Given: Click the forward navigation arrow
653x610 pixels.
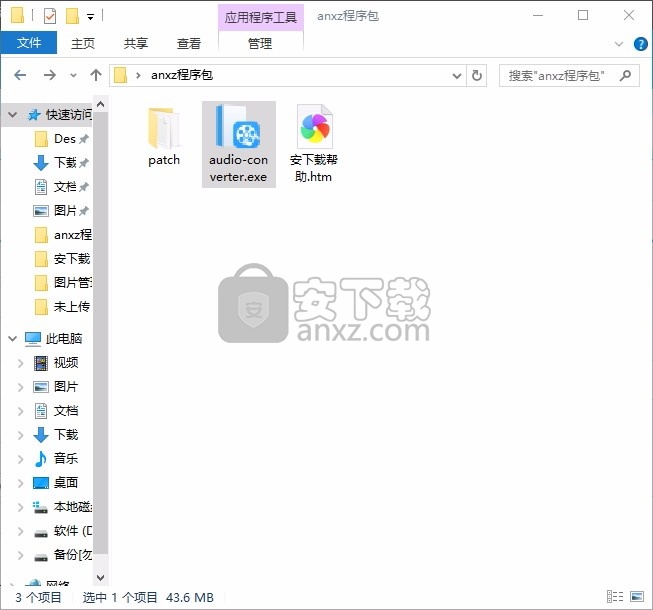Looking at the screenshot, I should click(50, 75).
